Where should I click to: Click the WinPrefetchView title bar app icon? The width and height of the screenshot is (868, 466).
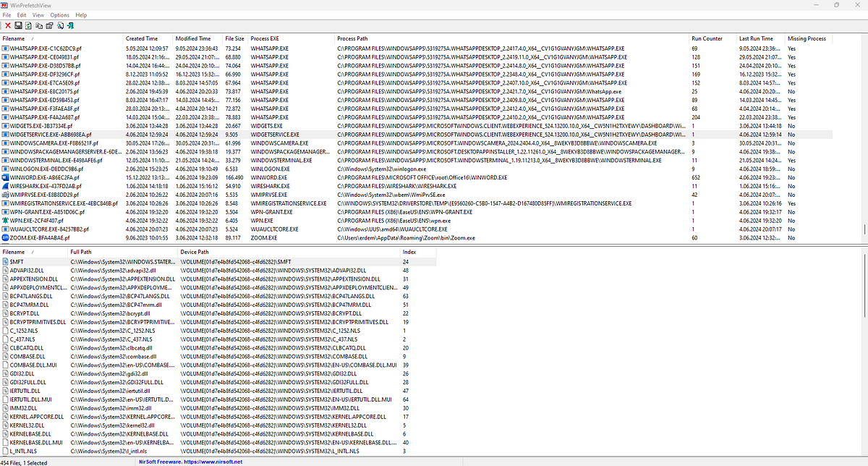pos(6,4)
